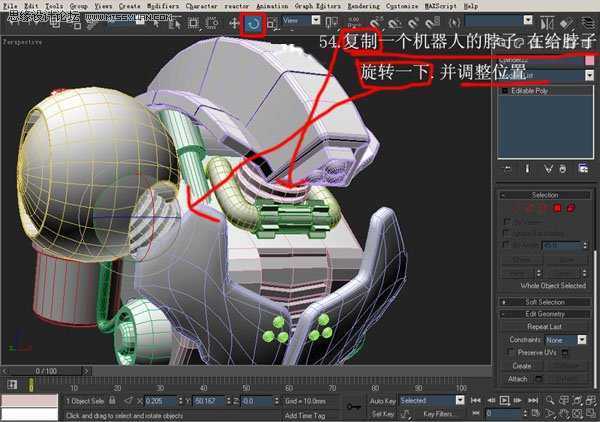
Task: Open the Graph Editors menu
Action: [x=317, y=6]
